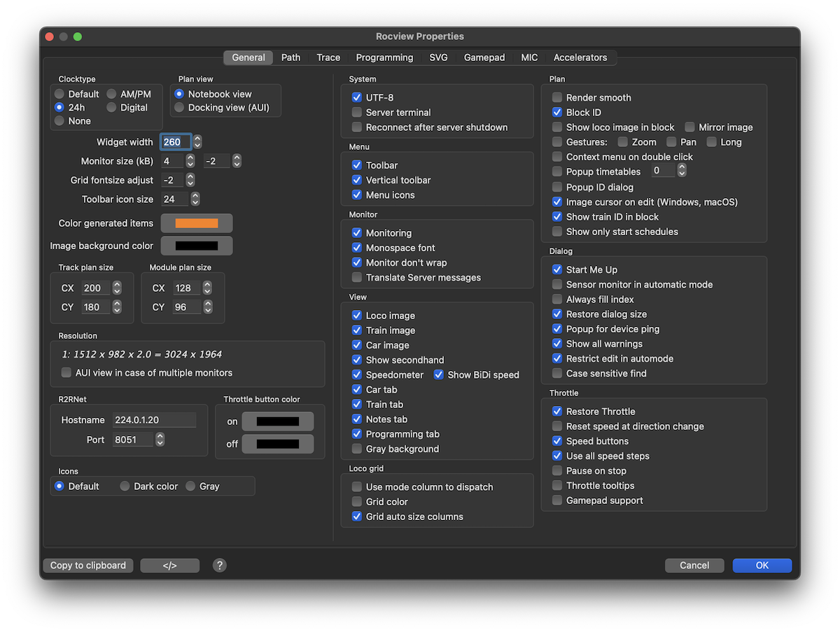Disable the Speedometer checkbox
Viewport: 840px width, 632px height.
click(357, 375)
